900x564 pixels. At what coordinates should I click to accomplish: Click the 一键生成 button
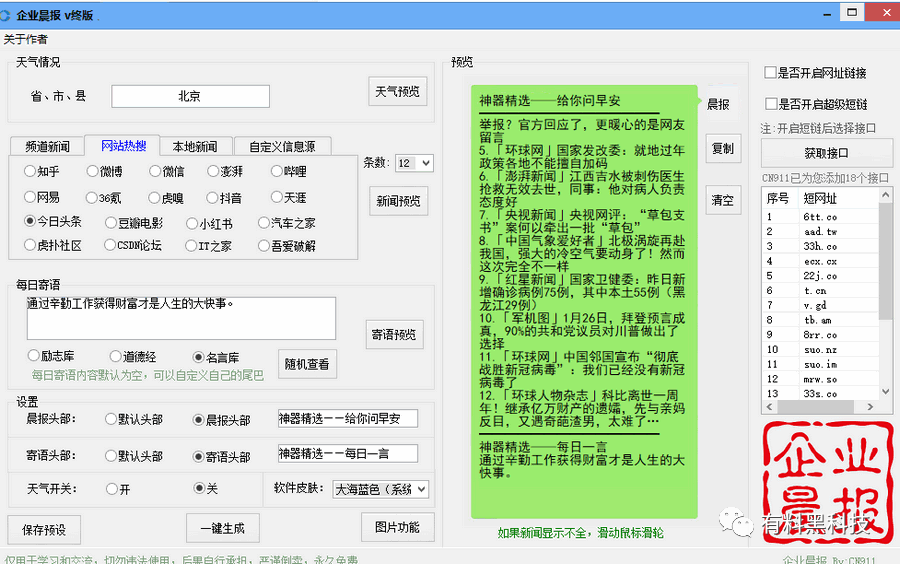click(x=223, y=528)
